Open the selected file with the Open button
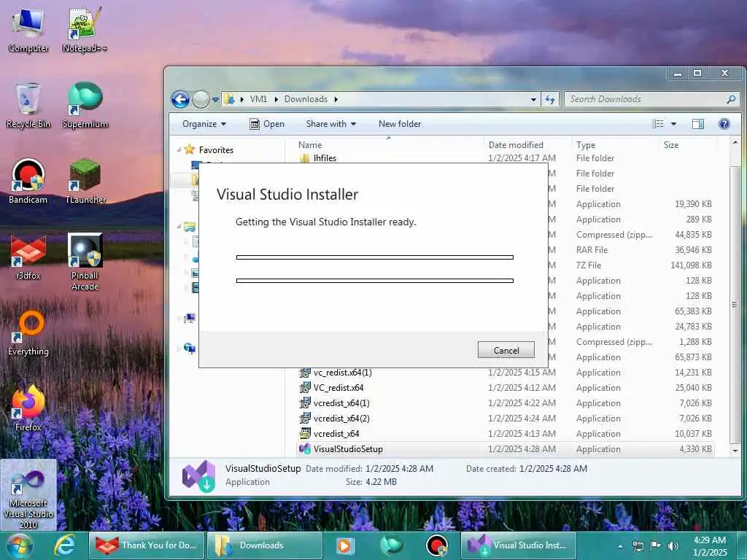This screenshot has width=747, height=560. tap(267, 124)
